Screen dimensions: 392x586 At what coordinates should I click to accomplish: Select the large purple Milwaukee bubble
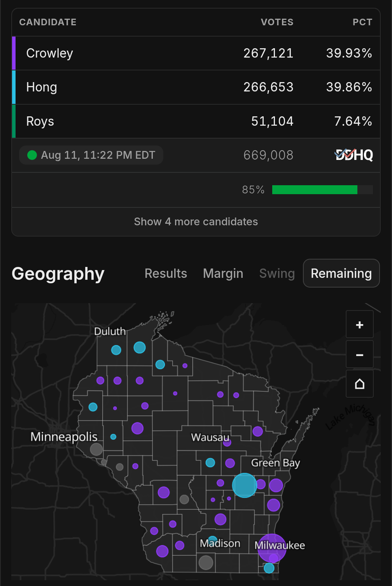click(272, 548)
